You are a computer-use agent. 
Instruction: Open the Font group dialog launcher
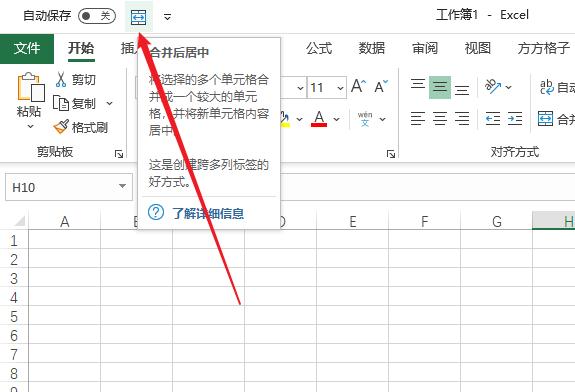[x=391, y=154]
